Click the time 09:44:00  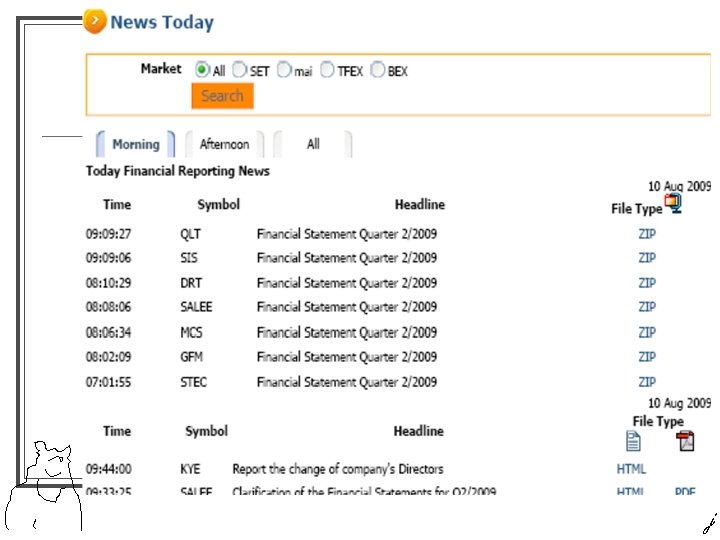coord(108,469)
